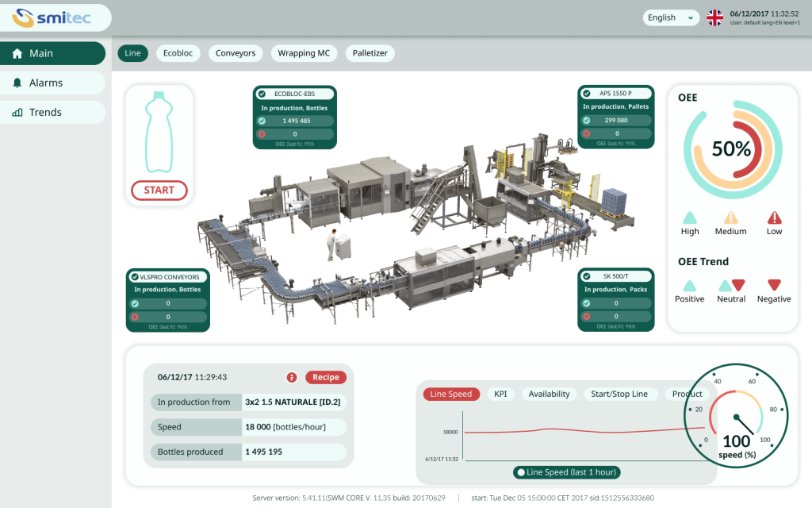Image resolution: width=812 pixels, height=508 pixels.
Task: Click the High OEE triangle icon
Action: 690,217
